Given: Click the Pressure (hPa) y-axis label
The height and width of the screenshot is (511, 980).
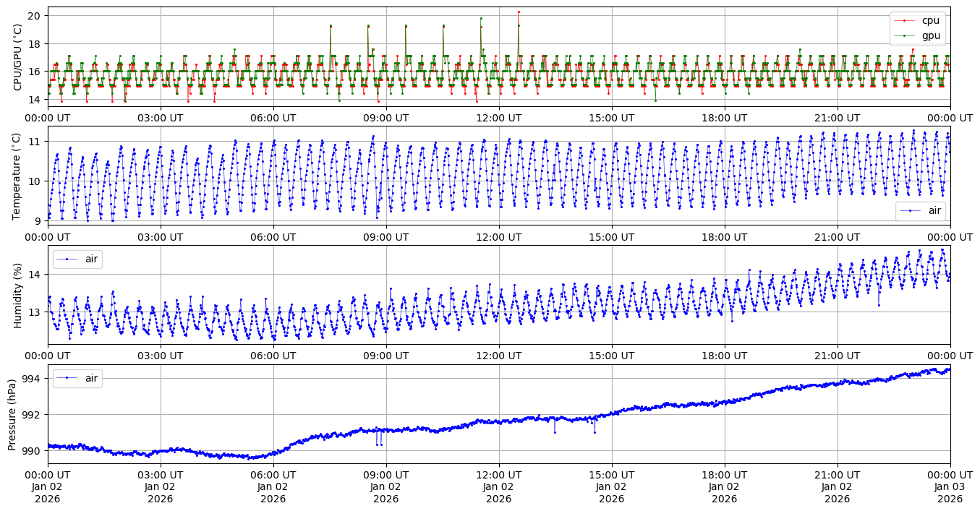Looking at the screenshot, I should pos(13,414).
